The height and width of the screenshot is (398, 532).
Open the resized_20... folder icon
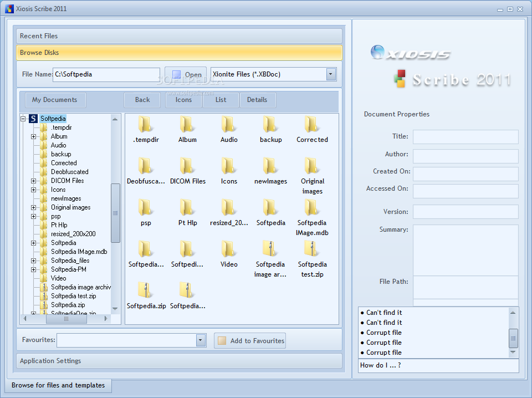228,207
